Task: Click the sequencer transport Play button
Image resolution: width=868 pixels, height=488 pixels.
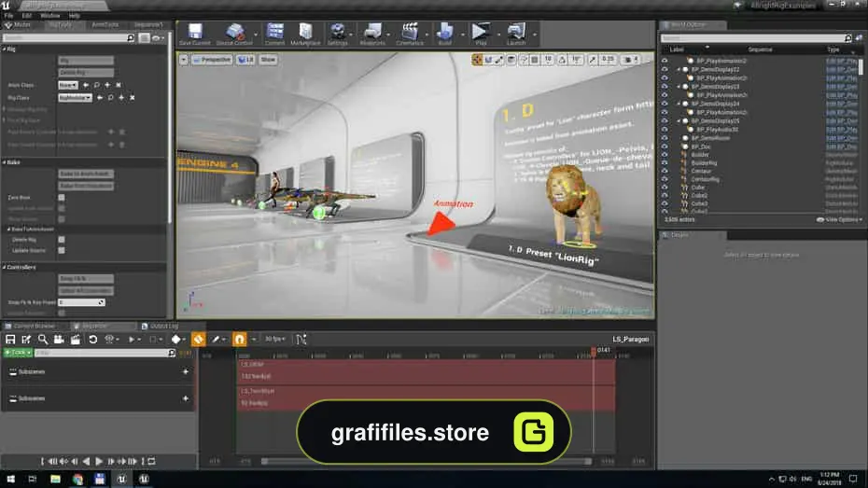Action: click(99, 461)
